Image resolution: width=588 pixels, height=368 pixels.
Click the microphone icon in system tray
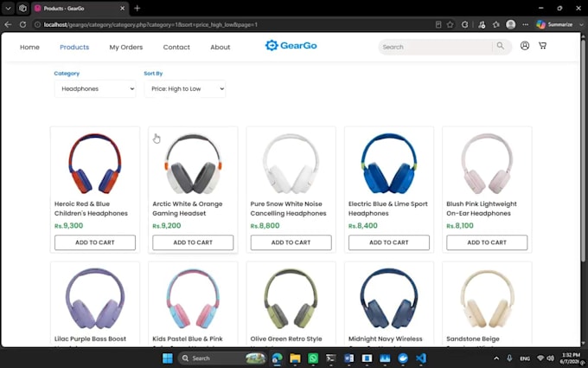509,358
